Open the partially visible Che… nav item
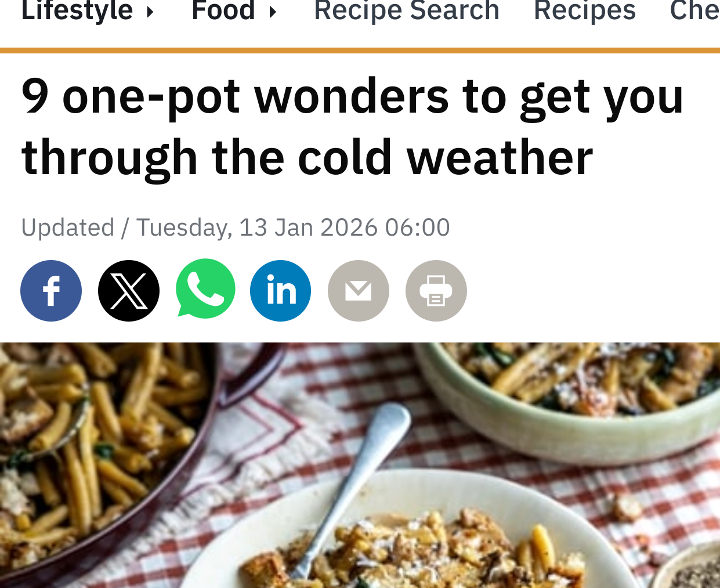The image size is (720, 588). (x=694, y=10)
